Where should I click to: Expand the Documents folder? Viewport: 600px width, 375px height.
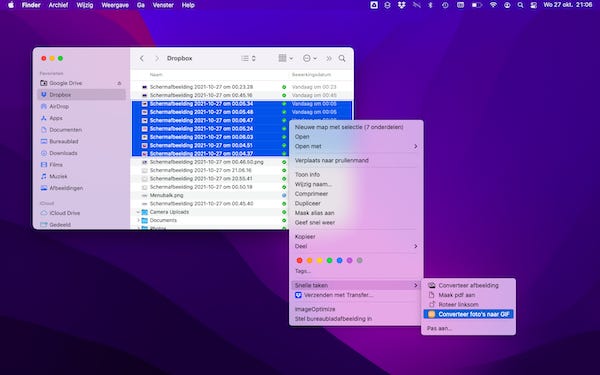pos(138,220)
